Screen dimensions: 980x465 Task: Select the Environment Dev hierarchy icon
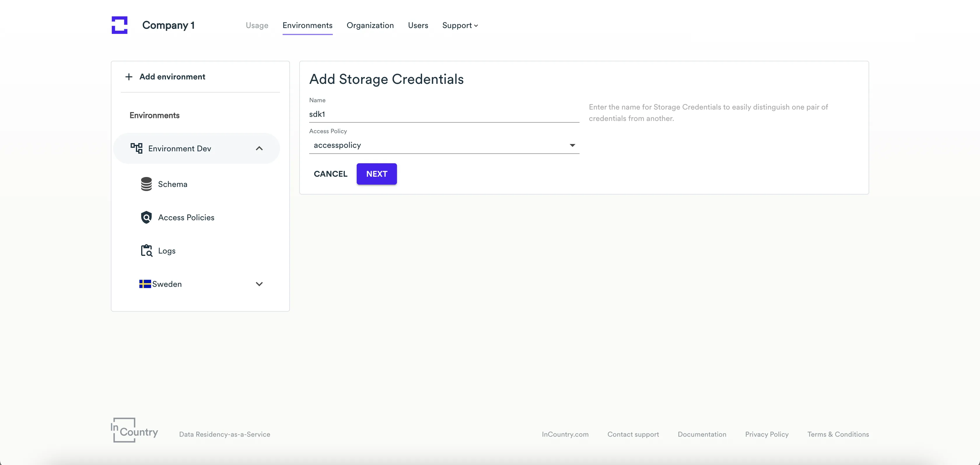pyautogui.click(x=137, y=148)
